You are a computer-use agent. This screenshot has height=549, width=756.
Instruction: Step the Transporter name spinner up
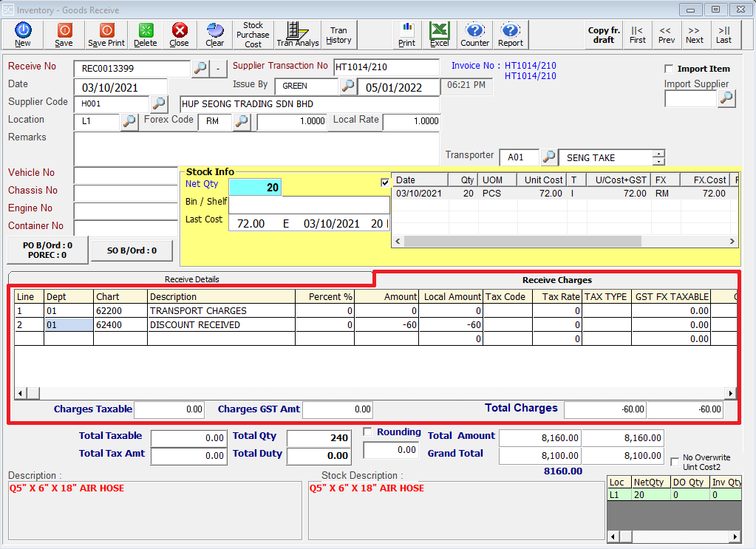coord(658,154)
